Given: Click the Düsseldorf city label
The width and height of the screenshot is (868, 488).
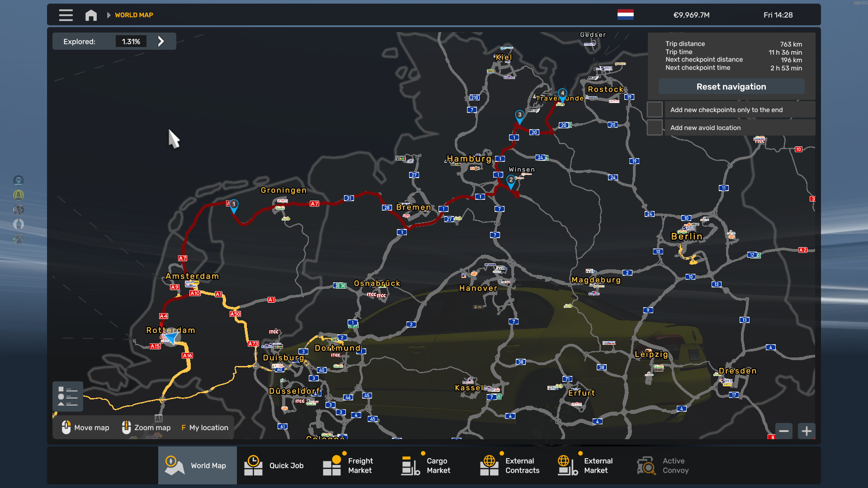Looking at the screenshot, I should tap(294, 391).
